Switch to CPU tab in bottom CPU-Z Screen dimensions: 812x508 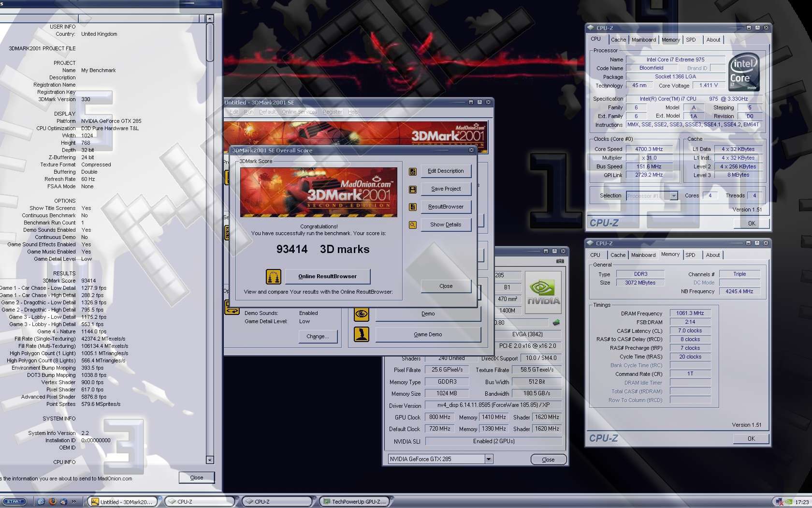[x=595, y=255]
